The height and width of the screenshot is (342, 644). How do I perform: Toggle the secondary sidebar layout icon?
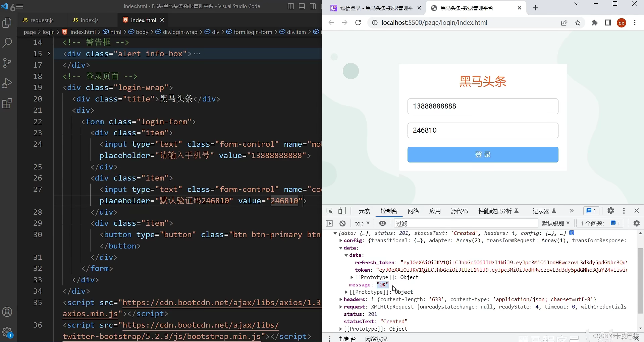click(313, 6)
